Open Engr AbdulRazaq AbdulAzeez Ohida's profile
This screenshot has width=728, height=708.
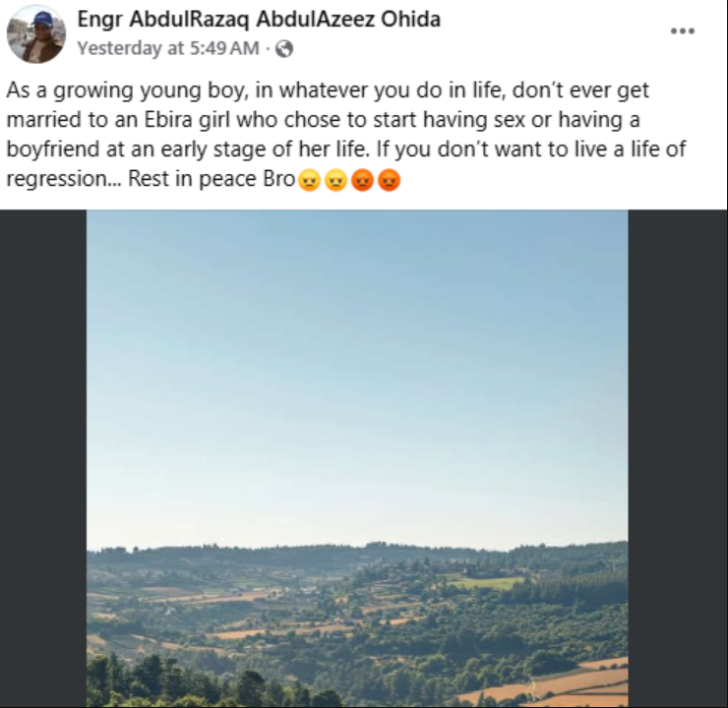tap(258, 20)
